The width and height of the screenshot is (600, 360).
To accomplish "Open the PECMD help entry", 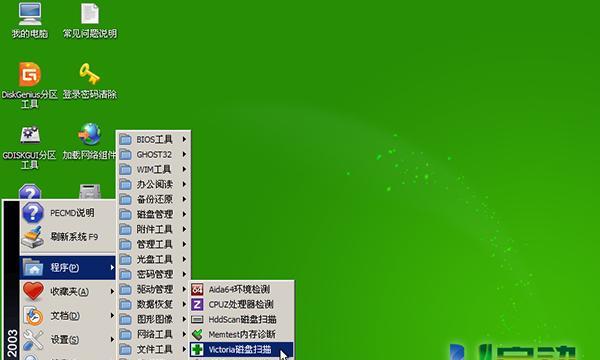I will point(68,213).
